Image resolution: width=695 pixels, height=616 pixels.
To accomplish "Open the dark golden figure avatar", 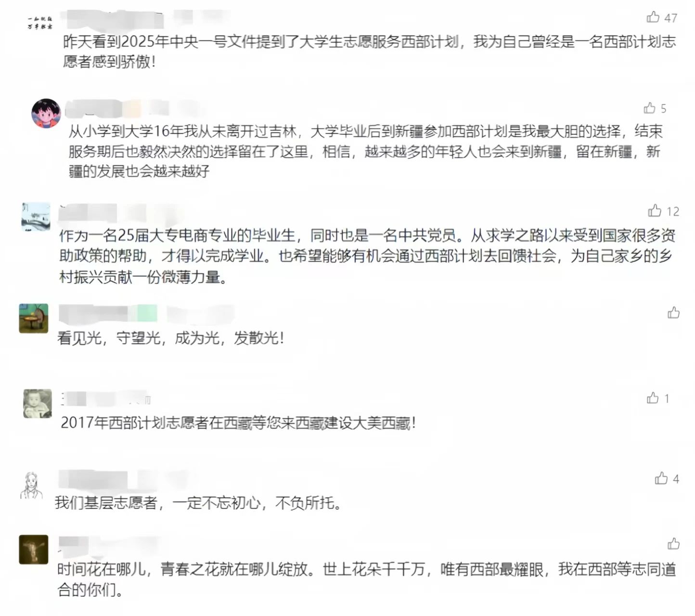I will (34, 550).
